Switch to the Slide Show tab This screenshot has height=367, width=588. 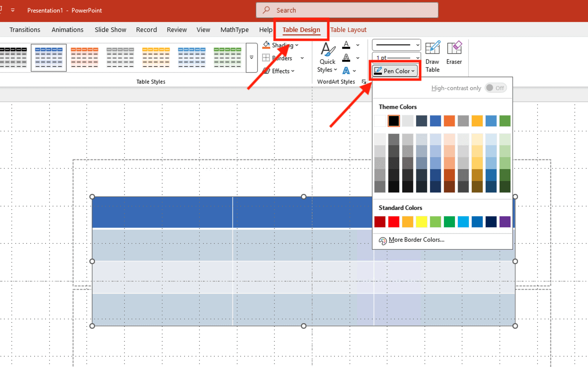tap(110, 30)
